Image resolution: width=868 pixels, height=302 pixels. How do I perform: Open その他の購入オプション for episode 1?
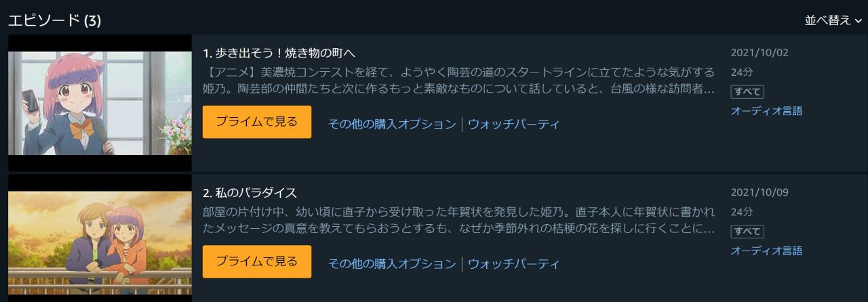pos(392,124)
